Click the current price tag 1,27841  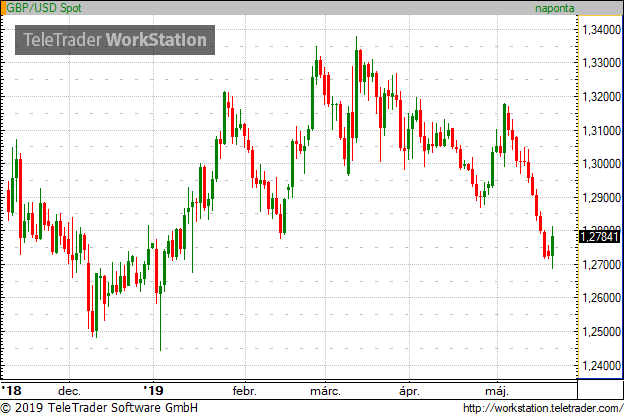point(600,237)
